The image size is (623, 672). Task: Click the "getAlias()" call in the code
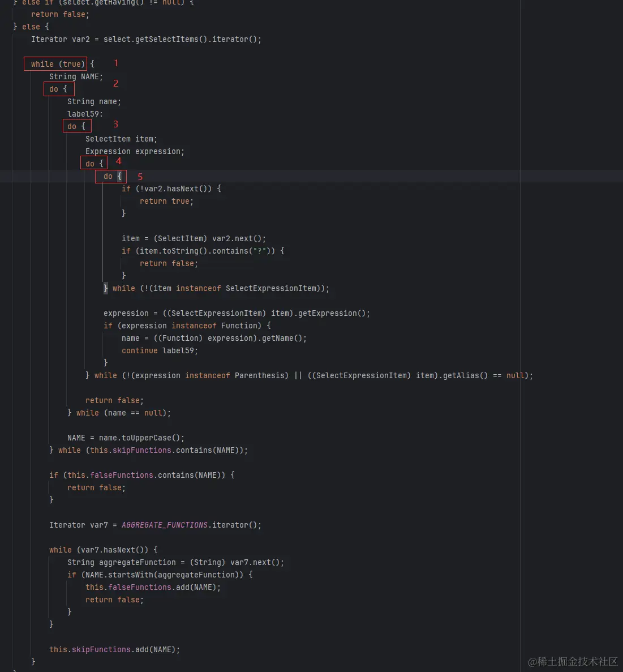[x=465, y=375]
